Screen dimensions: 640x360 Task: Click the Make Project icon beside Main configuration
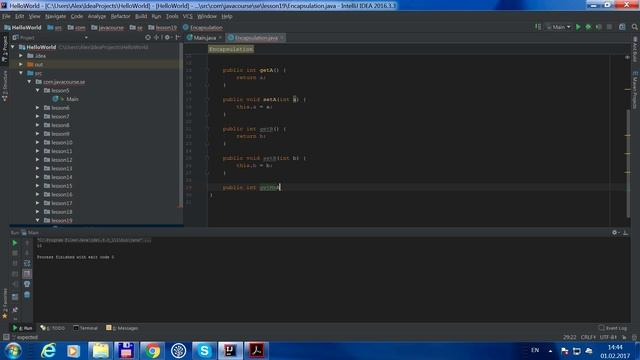pyautogui.click(x=538, y=27)
